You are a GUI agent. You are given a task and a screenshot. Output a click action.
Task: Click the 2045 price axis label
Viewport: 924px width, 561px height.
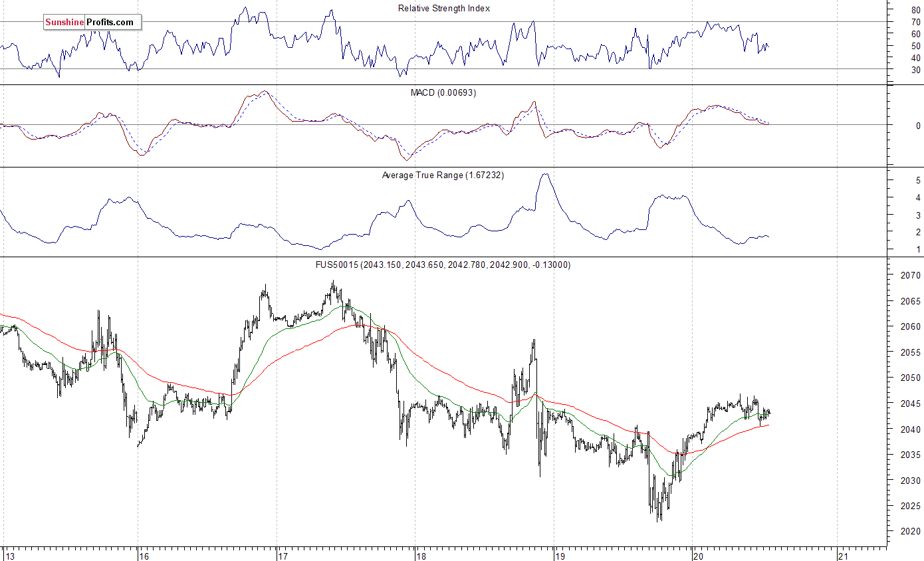pyautogui.click(x=911, y=403)
